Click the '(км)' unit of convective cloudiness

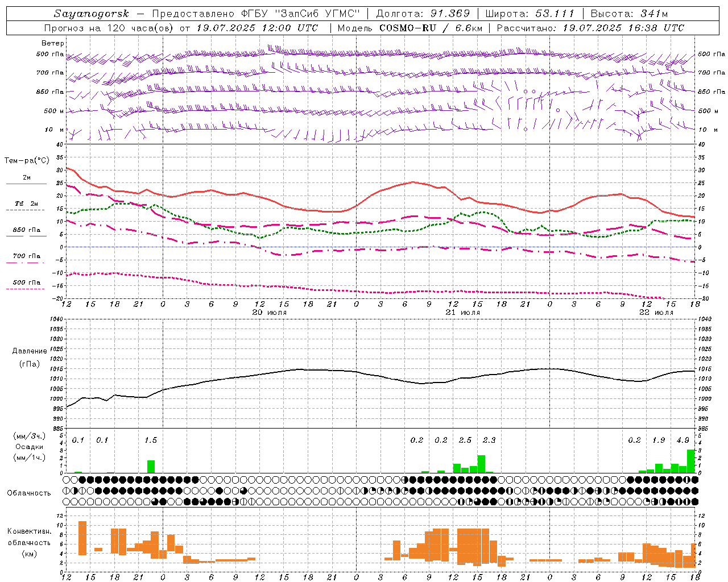coord(30,554)
